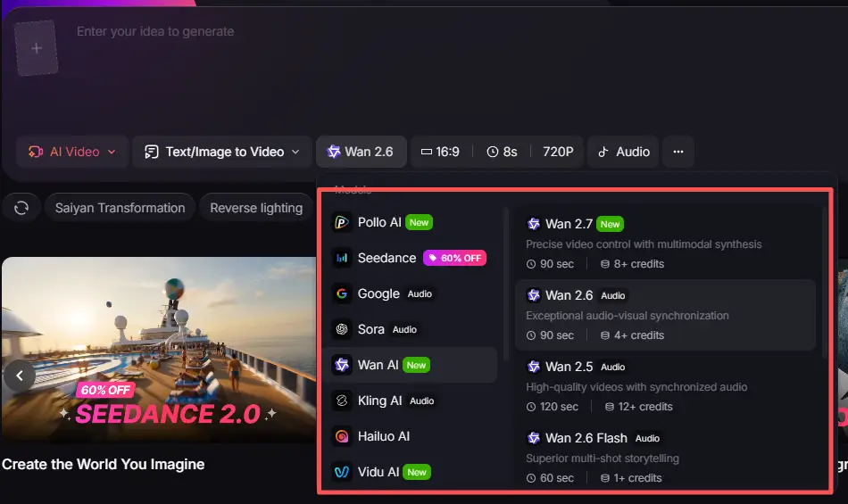Click the Hailuo AI logo icon
The height and width of the screenshot is (504, 848).
342,436
